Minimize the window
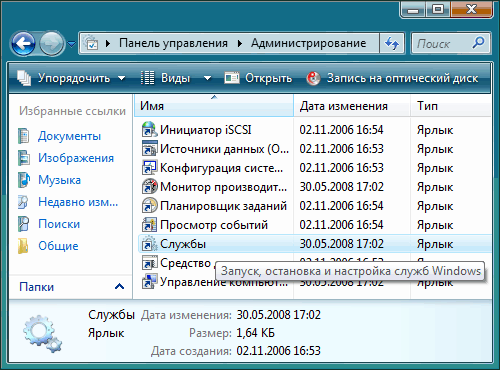500x370 pixels. (413, 9)
